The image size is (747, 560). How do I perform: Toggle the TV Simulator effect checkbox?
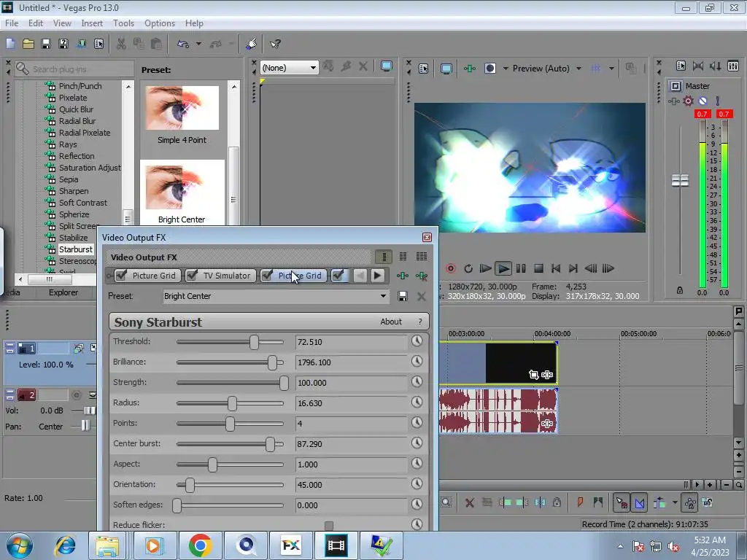tap(192, 275)
